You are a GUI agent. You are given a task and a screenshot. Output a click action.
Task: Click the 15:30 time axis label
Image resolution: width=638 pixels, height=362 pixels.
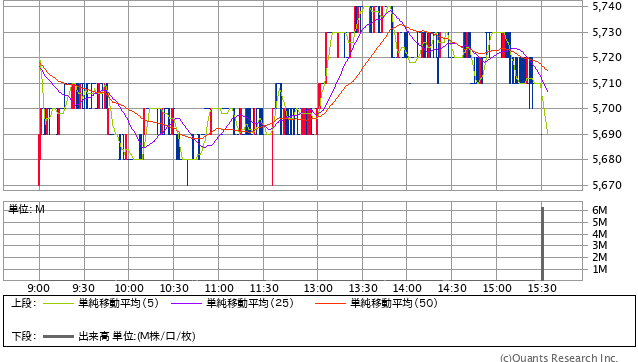542,288
